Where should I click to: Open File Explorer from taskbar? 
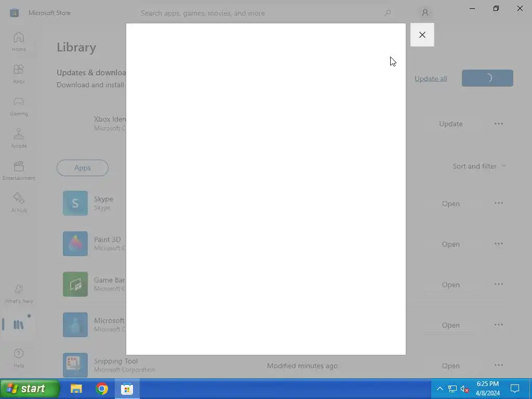[x=76, y=389]
